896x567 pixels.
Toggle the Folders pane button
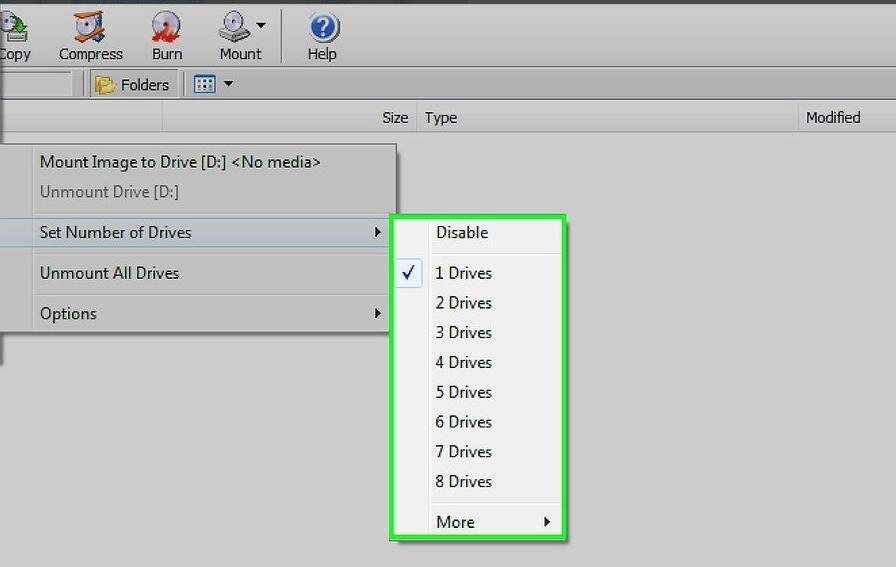(133, 85)
